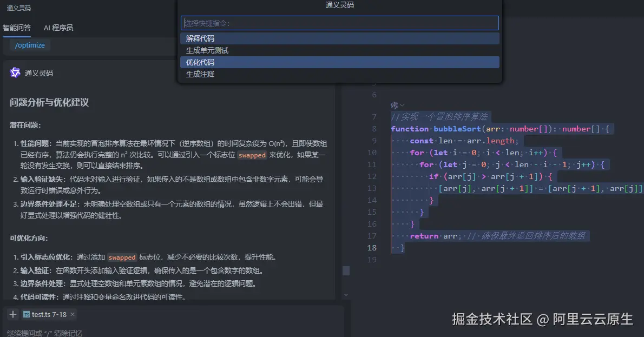Click the 通义灵码 panel title at top left

pos(19,8)
